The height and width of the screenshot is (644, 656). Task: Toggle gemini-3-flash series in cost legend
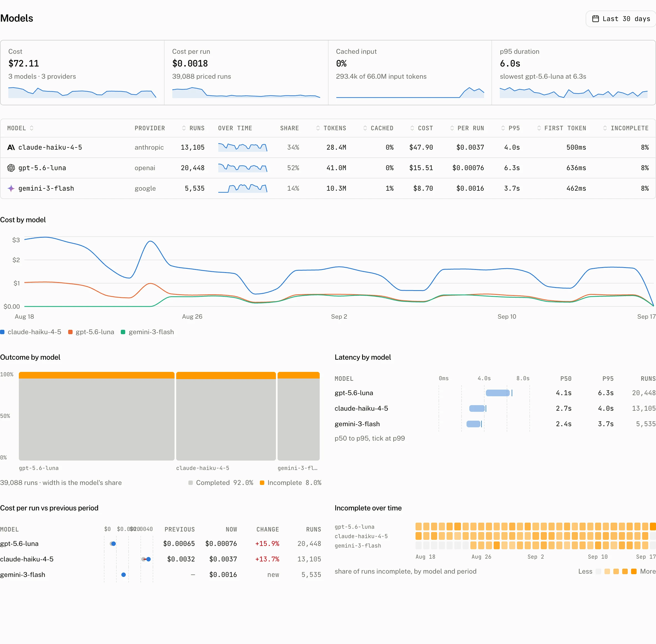147,332
